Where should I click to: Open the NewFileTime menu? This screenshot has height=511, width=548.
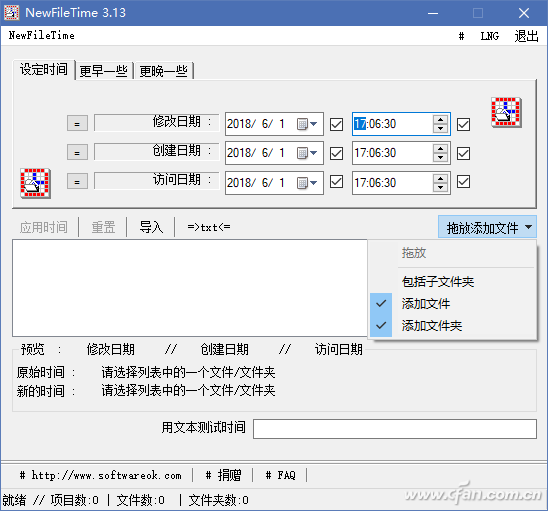pyautogui.click(x=42, y=35)
